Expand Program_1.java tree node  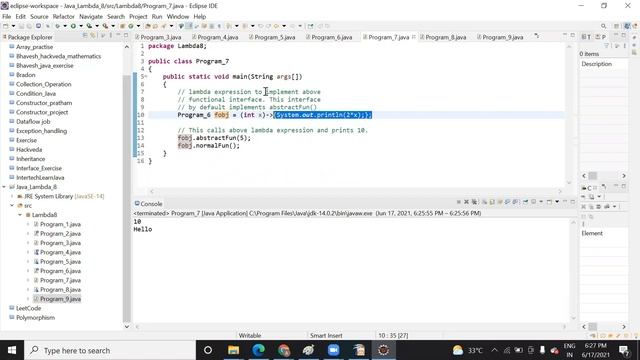pos(28,224)
